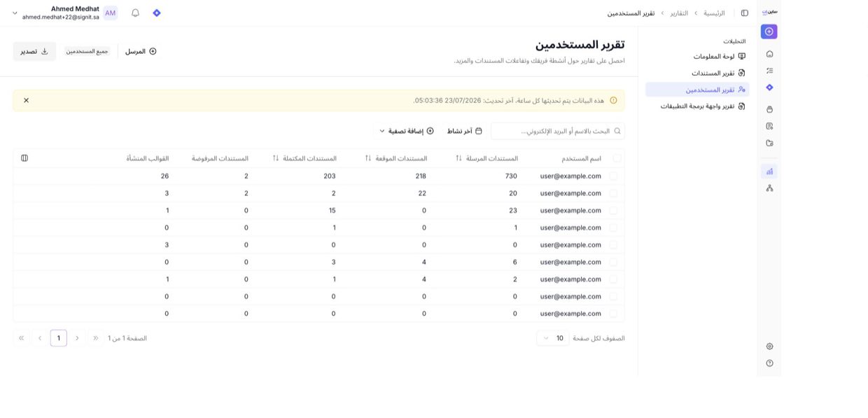Open the stamp icon in the icon rail

pos(769,109)
